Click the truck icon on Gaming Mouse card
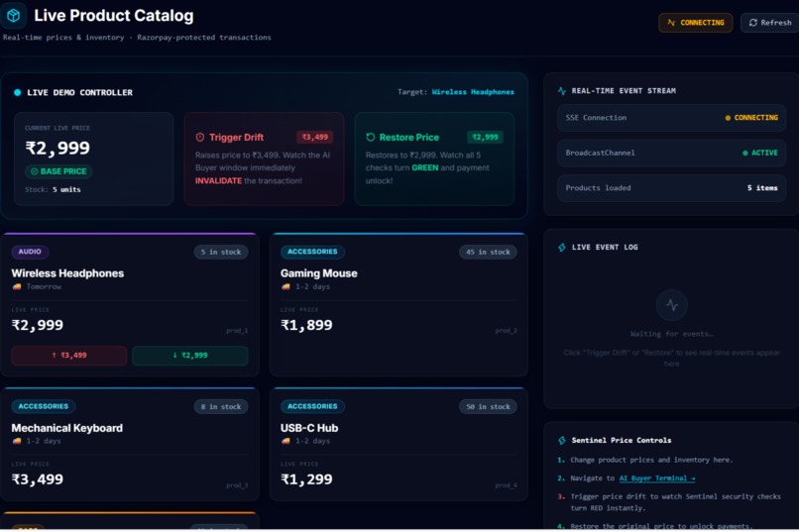Viewport: 799px width, 532px height. point(285,286)
